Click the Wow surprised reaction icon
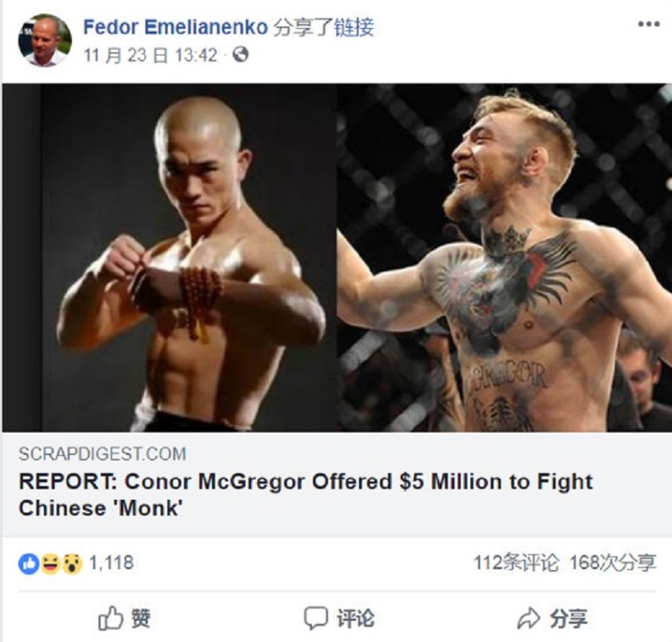Image resolution: width=672 pixels, height=642 pixels. 72,563
